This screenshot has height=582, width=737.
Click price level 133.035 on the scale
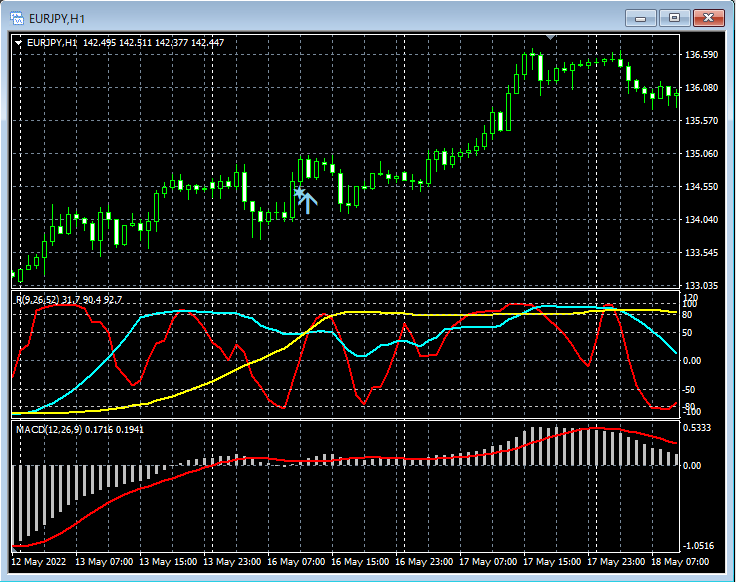(701, 285)
